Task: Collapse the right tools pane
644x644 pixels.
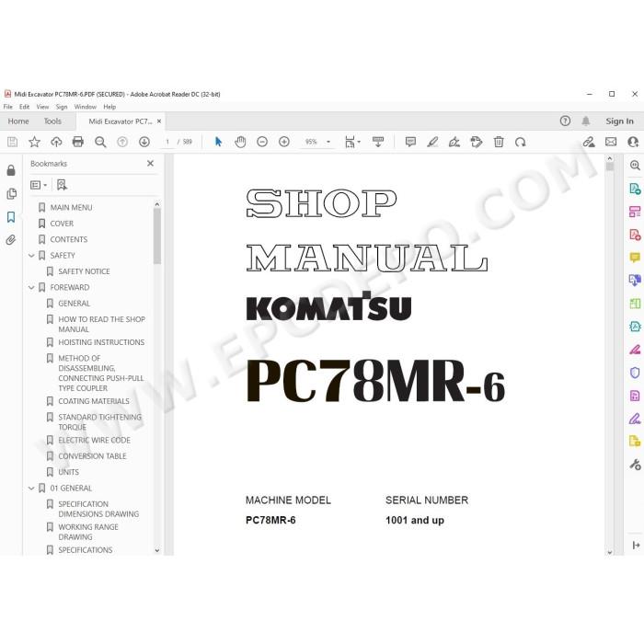Action: 637,545
